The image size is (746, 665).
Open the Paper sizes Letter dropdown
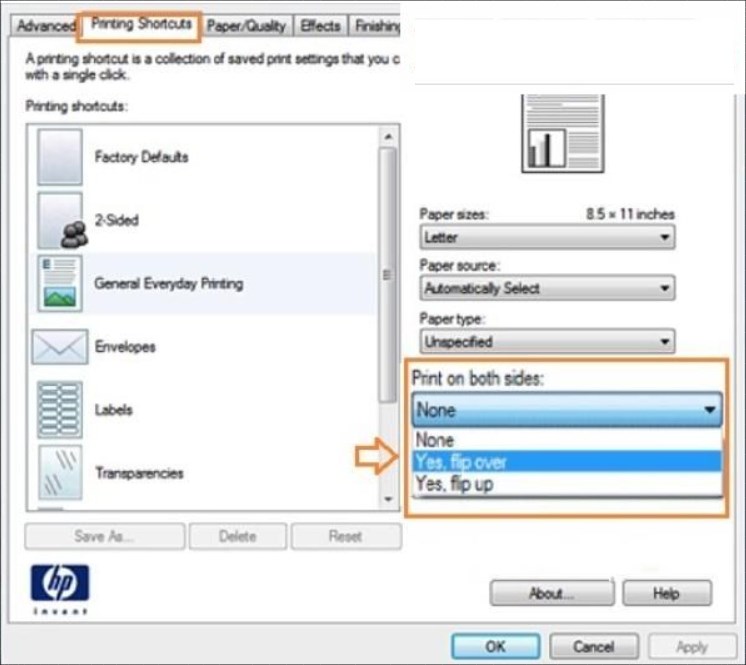(546, 238)
